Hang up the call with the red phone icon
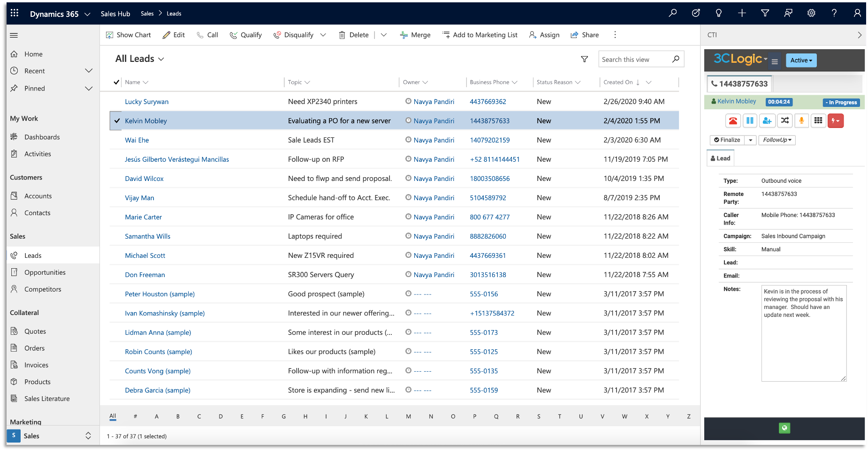868x451 pixels. pos(733,121)
